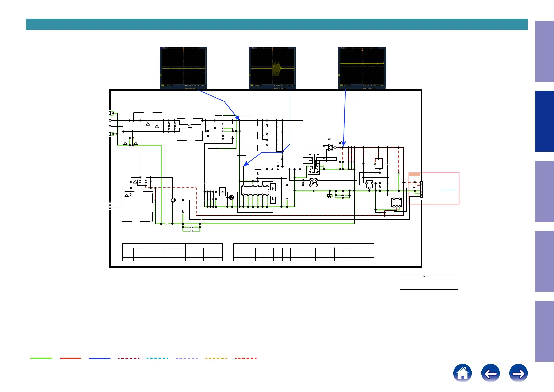Select the topmost purple side tab
Screen dimensions: 554x392
click(544, 51)
